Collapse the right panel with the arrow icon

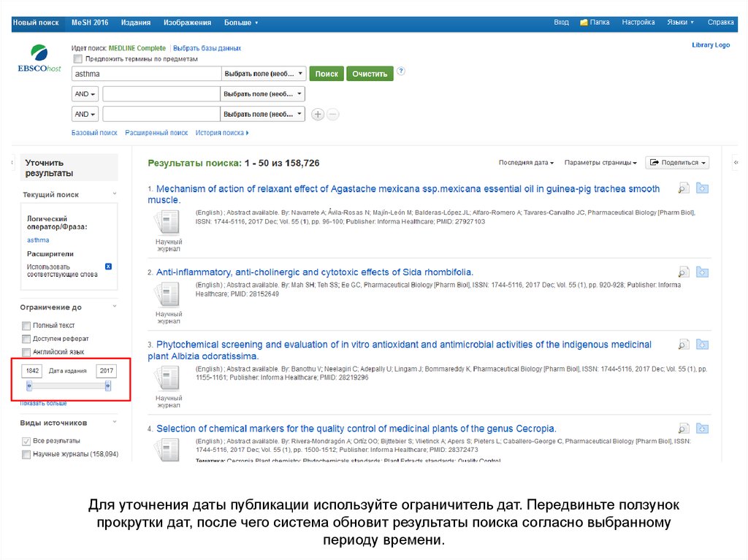(736, 163)
